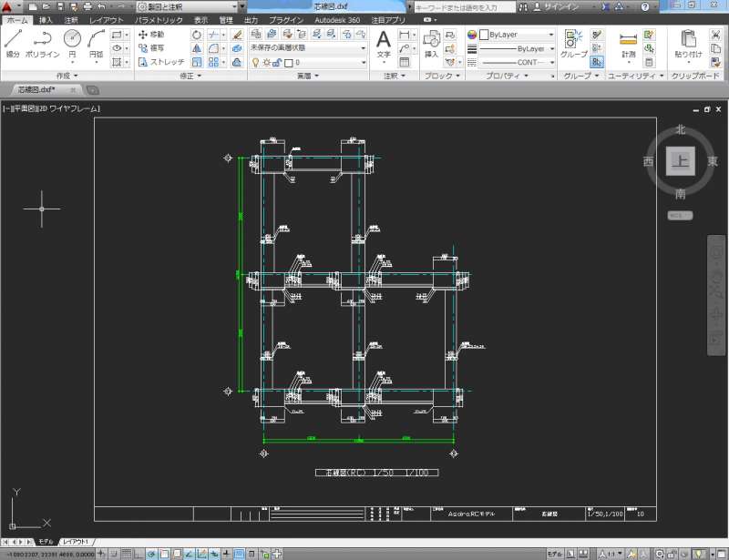Click the ByLayer color swatch dropdown
Image resolution: width=729 pixels, height=560 pixels.
coord(516,35)
